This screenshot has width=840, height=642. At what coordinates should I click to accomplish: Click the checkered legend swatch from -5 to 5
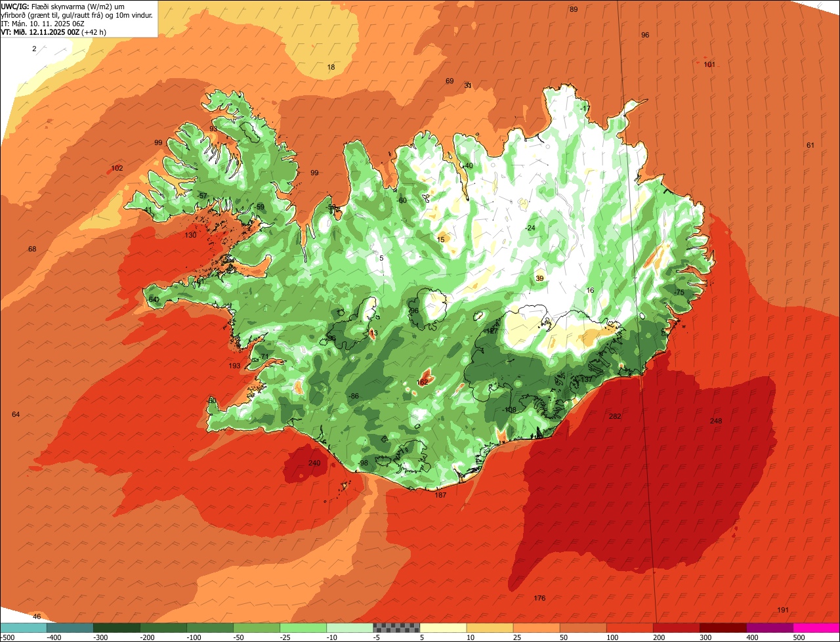396,628
